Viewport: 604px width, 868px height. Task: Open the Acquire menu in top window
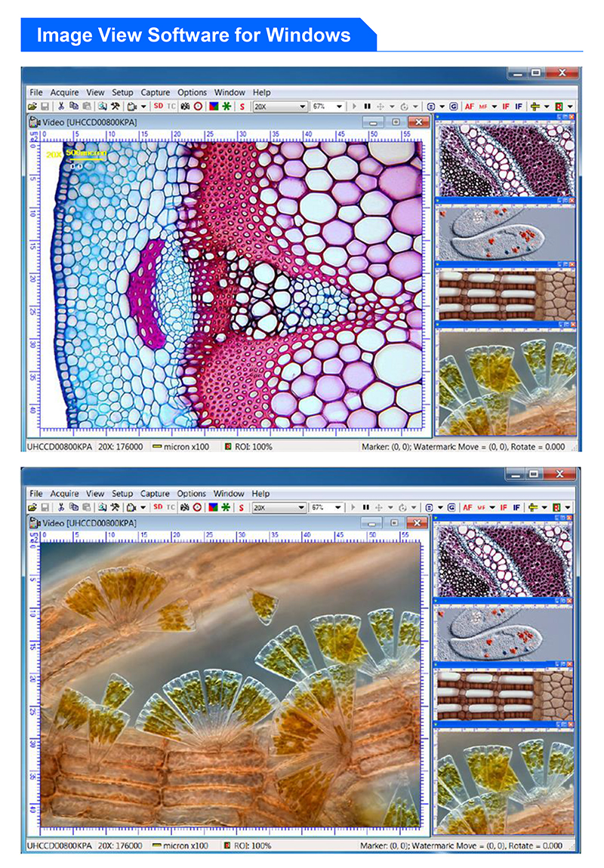click(x=64, y=93)
